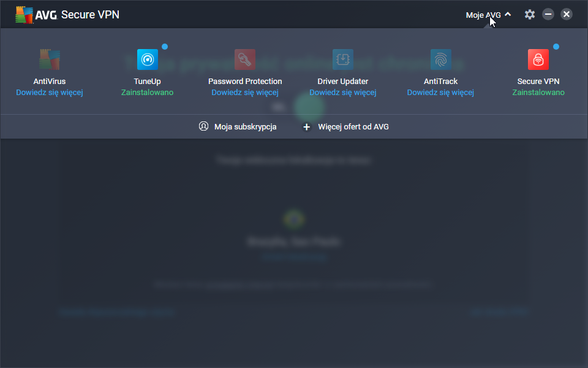
Task: Open Moja subskrypcja account page
Action: tap(238, 127)
